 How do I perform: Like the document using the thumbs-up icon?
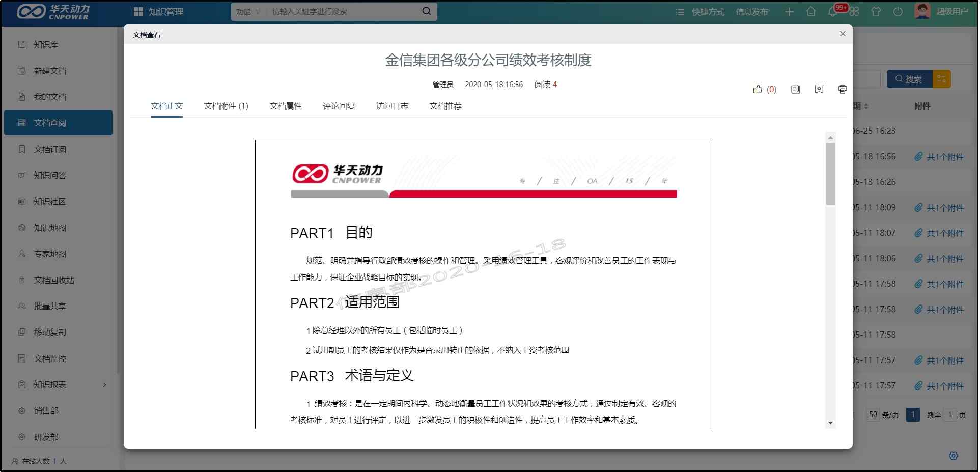[759, 89]
